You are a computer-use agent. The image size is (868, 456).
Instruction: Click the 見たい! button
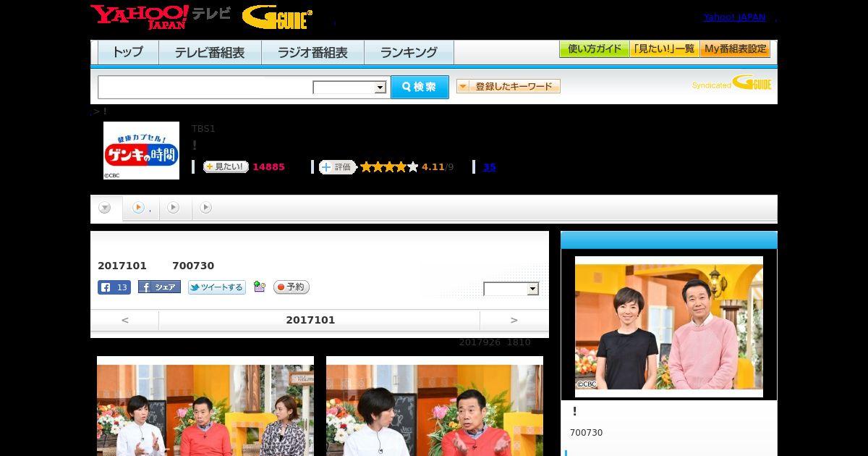click(226, 166)
